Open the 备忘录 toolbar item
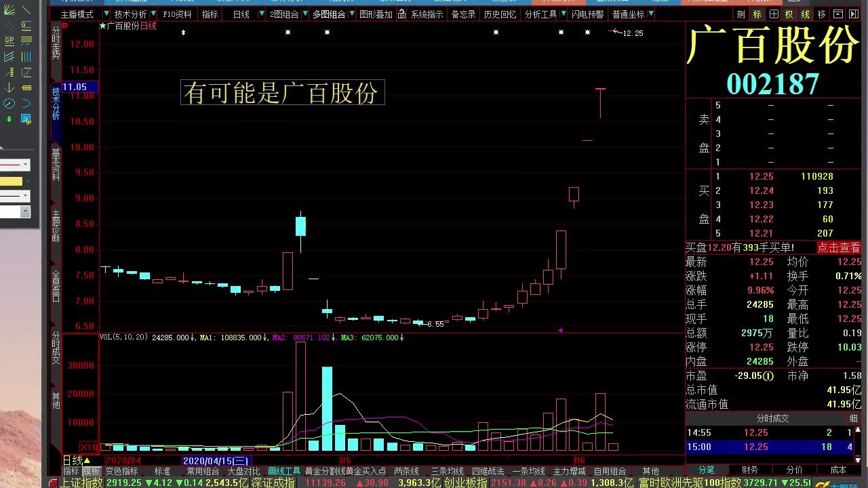The height and width of the screenshot is (488, 868). [x=464, y=14]
